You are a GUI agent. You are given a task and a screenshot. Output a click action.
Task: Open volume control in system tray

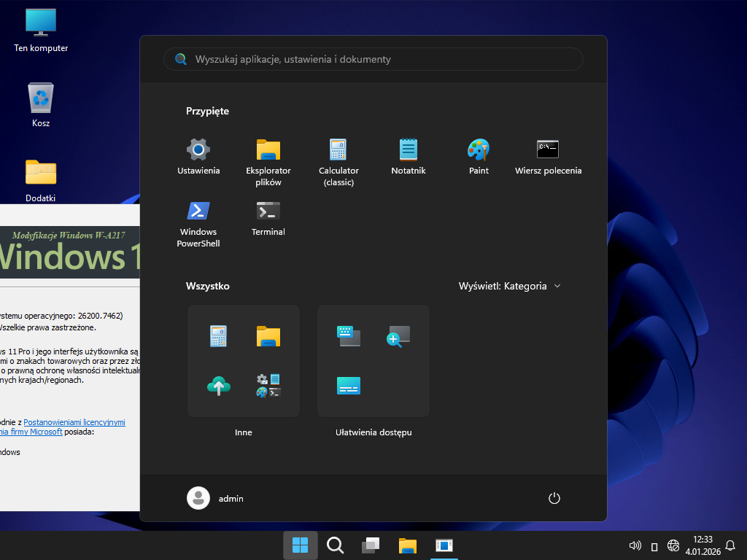pyautogui.click(x=635, y=545)
